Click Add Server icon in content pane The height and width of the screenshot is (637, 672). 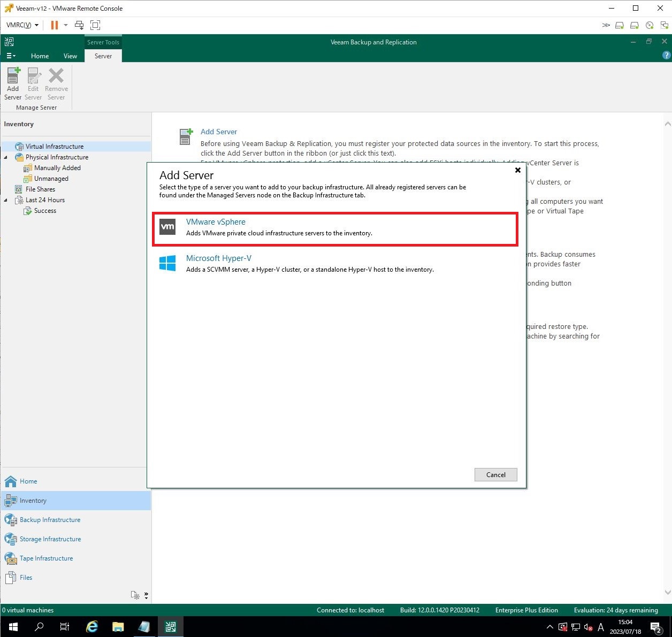186,136
